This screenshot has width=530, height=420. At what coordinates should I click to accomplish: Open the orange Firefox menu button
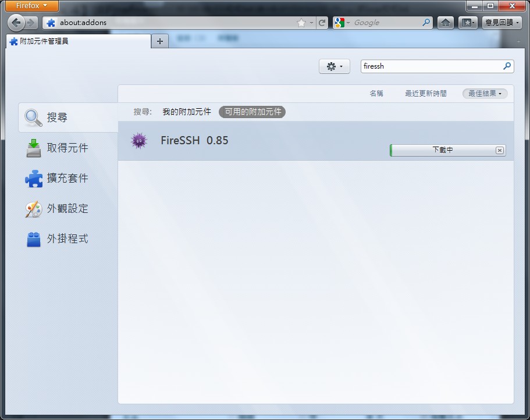pos(32,6)
